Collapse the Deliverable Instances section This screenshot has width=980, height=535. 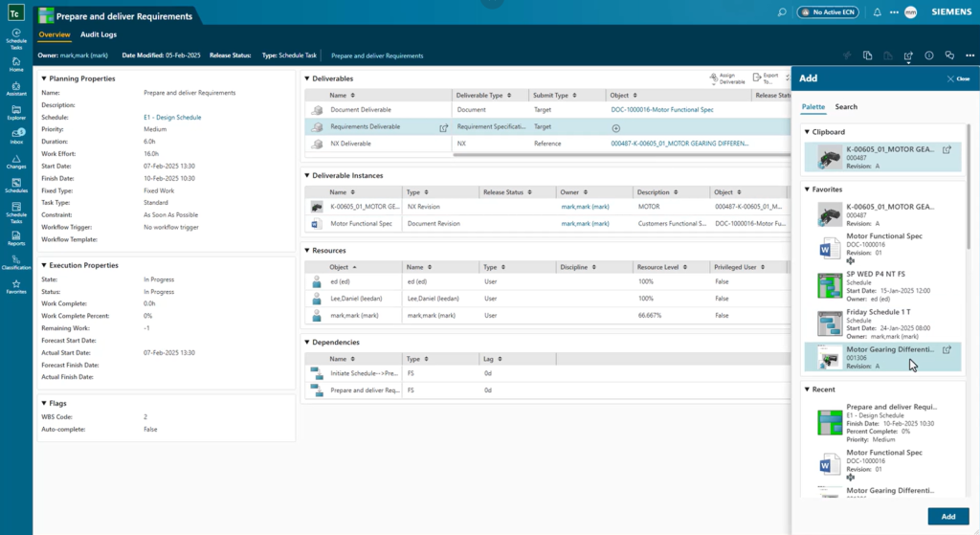point(307,176)
